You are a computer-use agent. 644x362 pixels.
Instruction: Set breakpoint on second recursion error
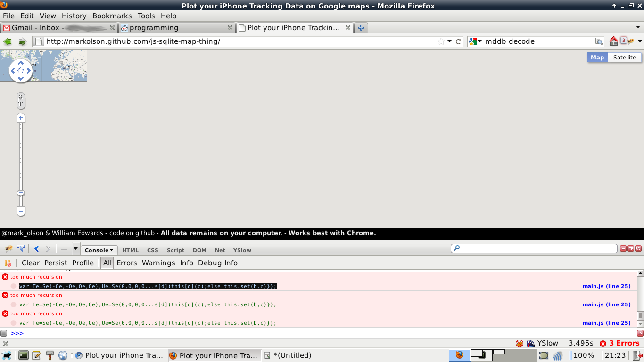(x=14, y=304)
